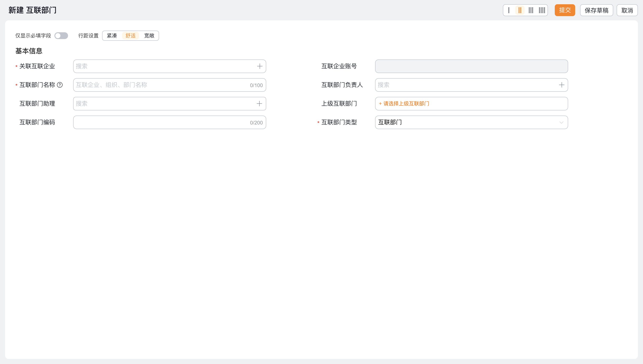This screenshot has width=643, height=364.
Task: Switch to single-column layout icon
Action: (x=509, y=10)
